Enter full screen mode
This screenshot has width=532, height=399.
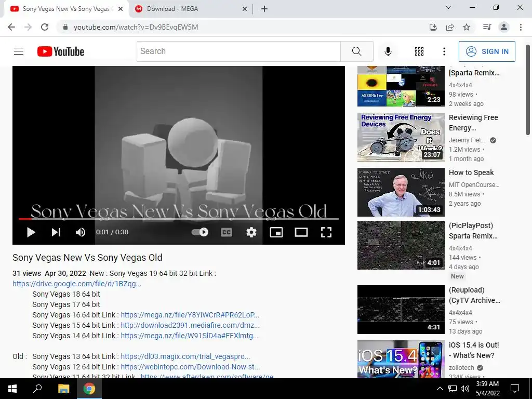click(326, 232)
